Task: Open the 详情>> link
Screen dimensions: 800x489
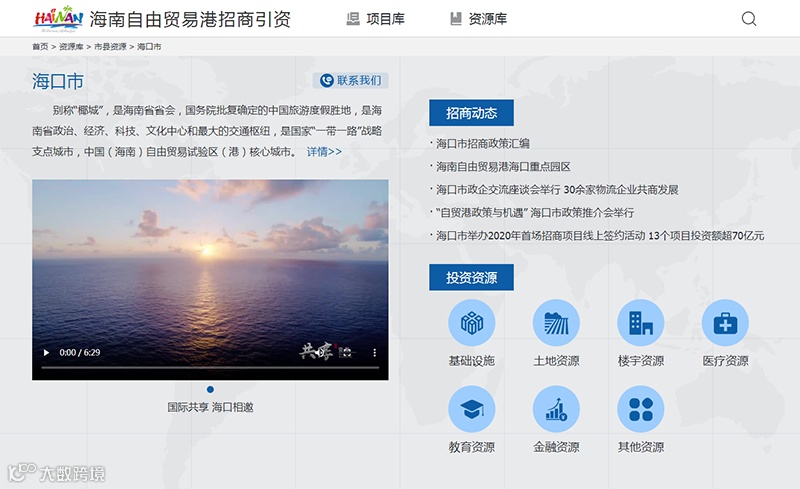Action: tap(324, 152)
